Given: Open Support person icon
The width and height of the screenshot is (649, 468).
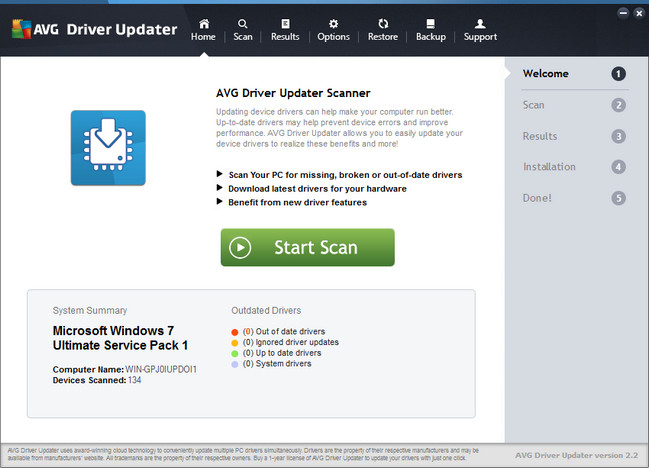Looking at the screenshot, I should coord(480,23).
